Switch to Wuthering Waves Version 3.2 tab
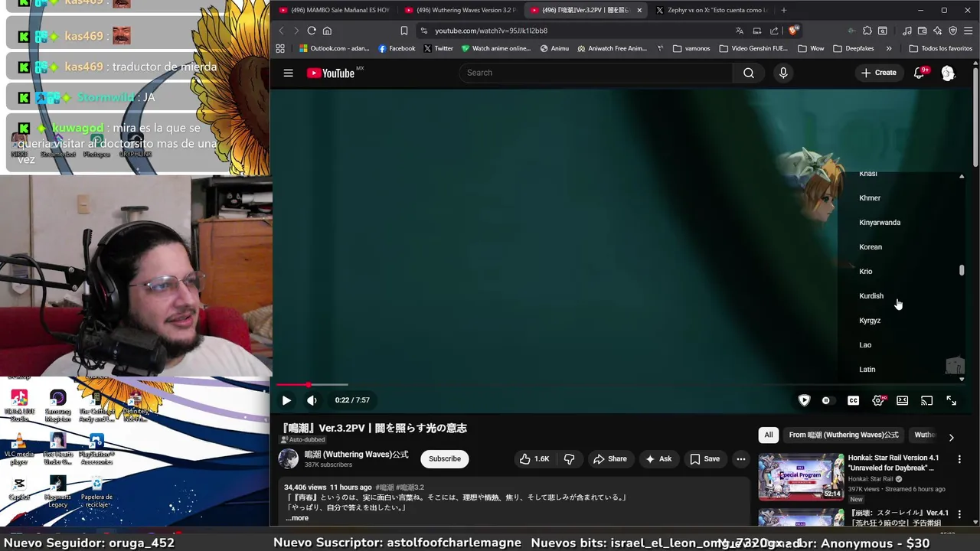Screen dimensions: 980x551 click(x=459, y=10)
